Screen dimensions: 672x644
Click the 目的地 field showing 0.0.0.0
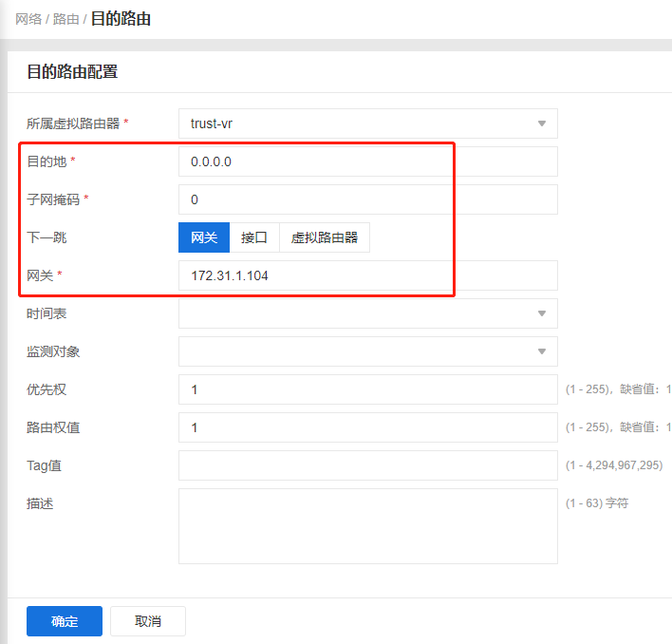(367, 161)
